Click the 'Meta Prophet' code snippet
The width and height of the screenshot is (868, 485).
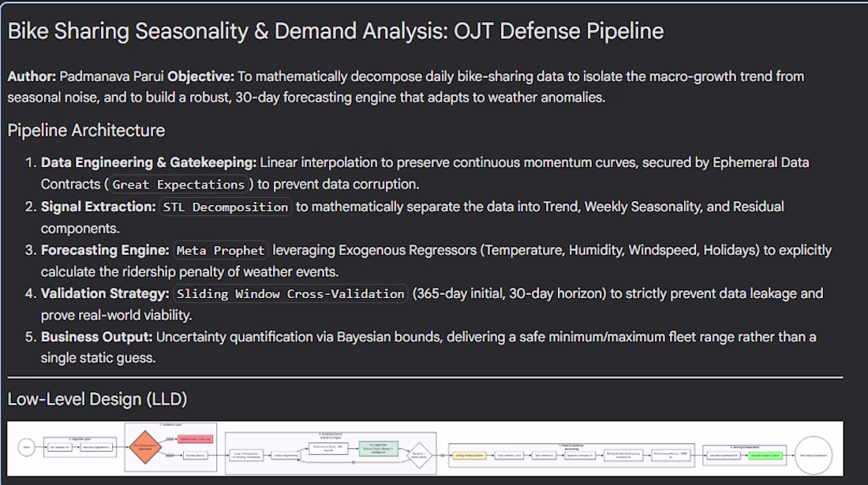(x=220, y=250)
